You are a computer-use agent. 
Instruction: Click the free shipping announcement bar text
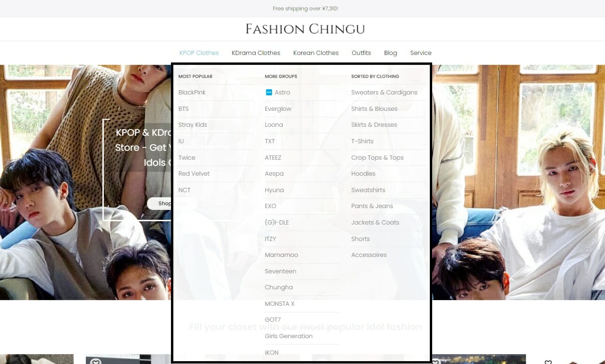[x=305, y=8]
